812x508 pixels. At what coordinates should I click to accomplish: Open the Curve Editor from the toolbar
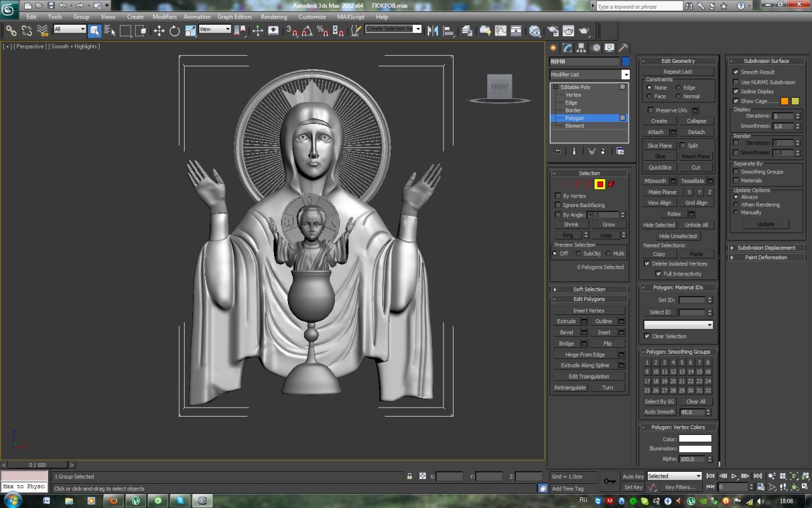(501, 30)
